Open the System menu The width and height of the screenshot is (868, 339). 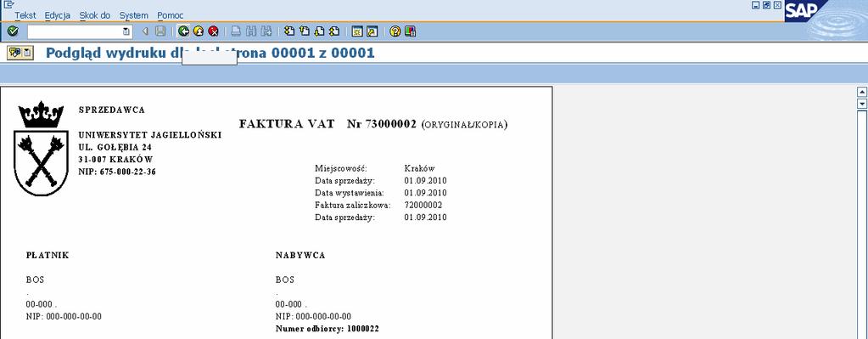(x=134, y=15)
